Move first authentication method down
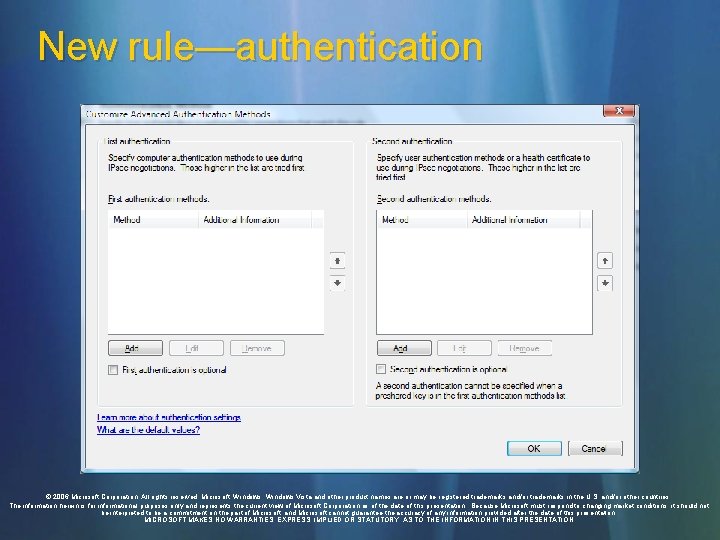 [338, 283]
